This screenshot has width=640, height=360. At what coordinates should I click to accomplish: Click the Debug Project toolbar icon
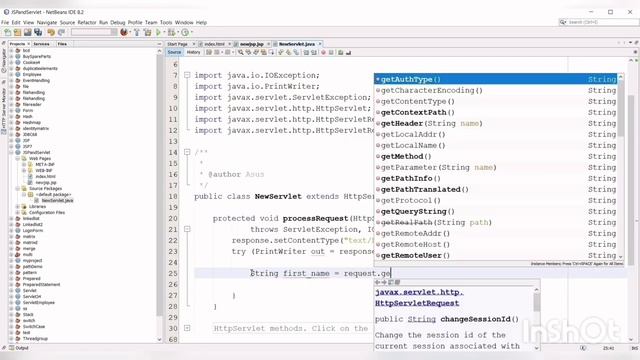(171, 32)
